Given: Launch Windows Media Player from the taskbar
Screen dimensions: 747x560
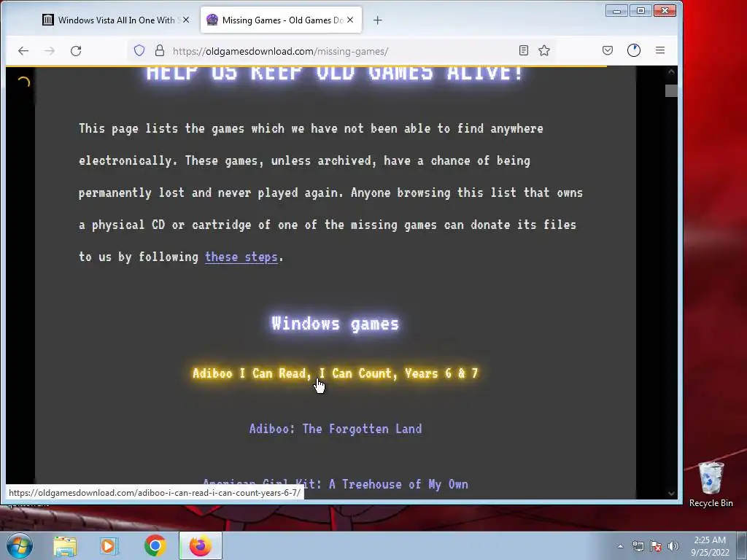Looking at the screenshot, I should click(x=109, y=546).
